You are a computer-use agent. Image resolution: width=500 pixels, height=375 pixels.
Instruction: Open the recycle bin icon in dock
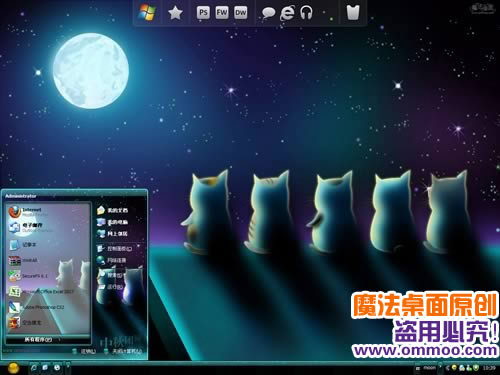(353, 12)
